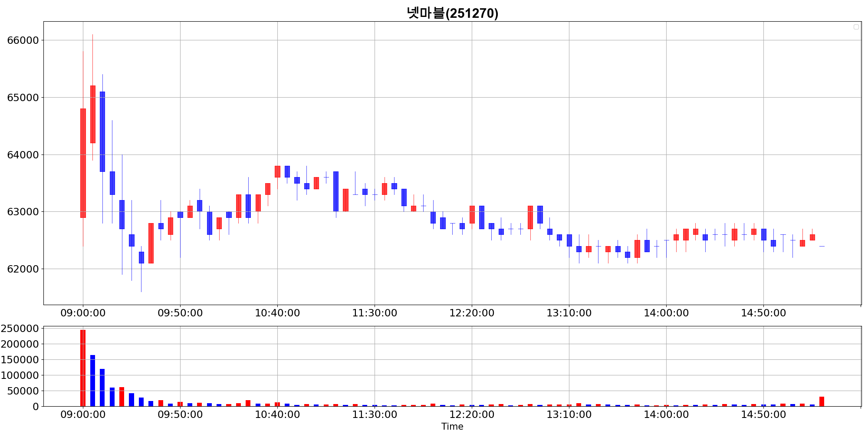Click 14:50:00 tick under the price chart
The image size is (868, 434).
[763, 313]
